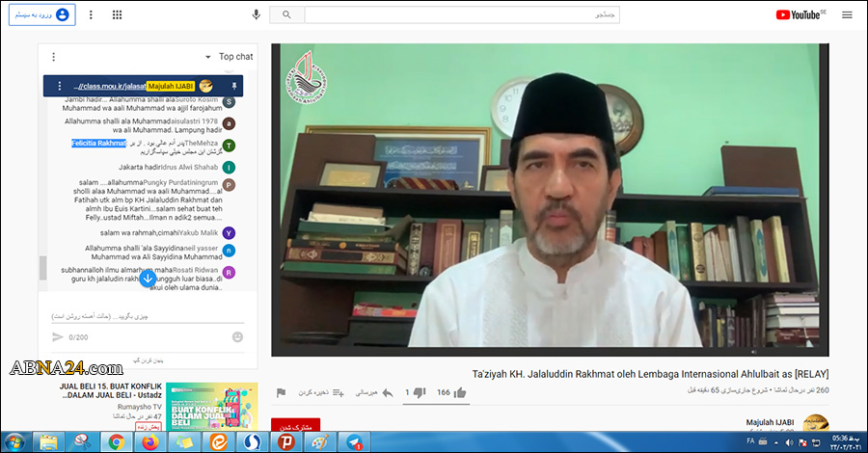Click the voice search microphone icon
This screenshot has height=453, width=868.
[x=257, y=14]
